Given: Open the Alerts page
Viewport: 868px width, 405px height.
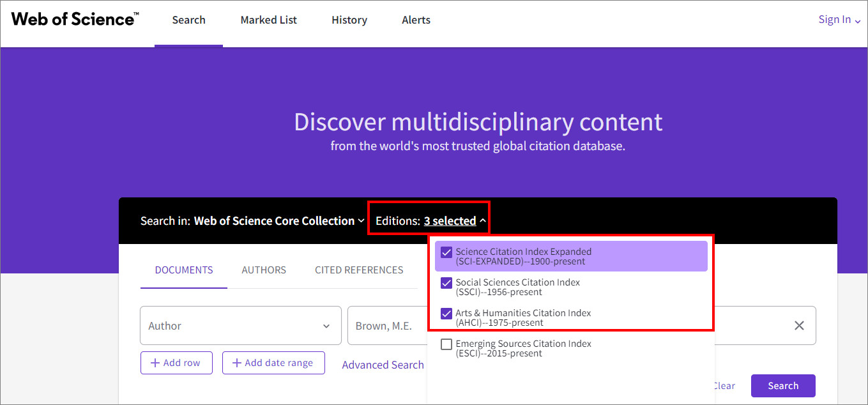Looking at the screenshot, I should click(416, 20).
